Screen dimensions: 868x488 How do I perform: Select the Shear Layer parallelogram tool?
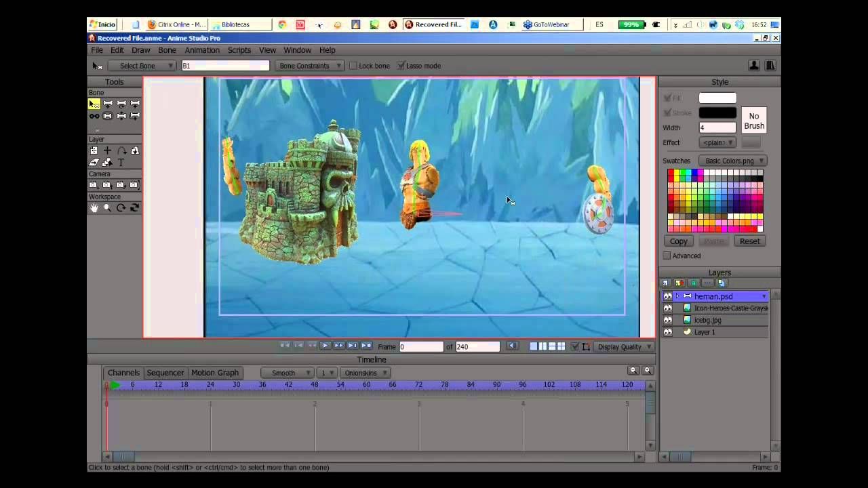pos(94,162)
